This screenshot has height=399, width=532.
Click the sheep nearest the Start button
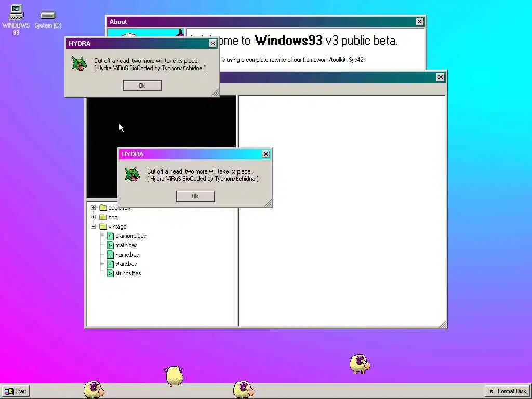point(94,390)
